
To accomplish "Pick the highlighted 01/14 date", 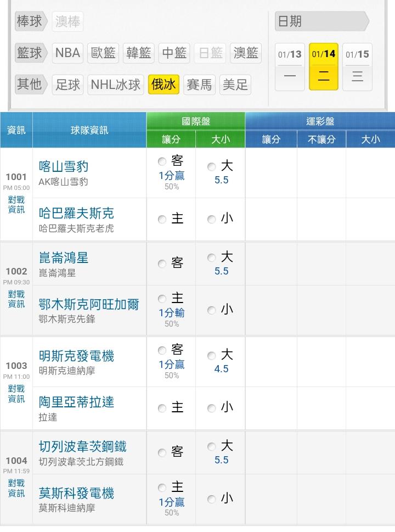I will click(x=324, y=66).
